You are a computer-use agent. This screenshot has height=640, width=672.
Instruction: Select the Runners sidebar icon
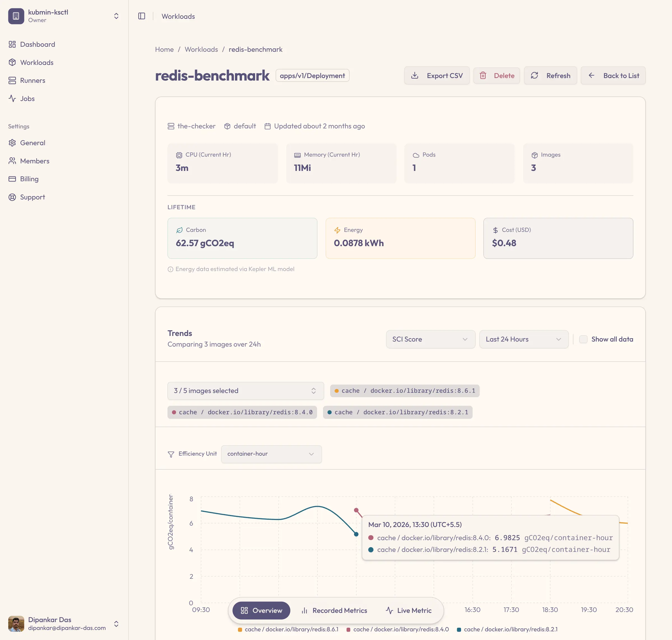tap(13, 80)
